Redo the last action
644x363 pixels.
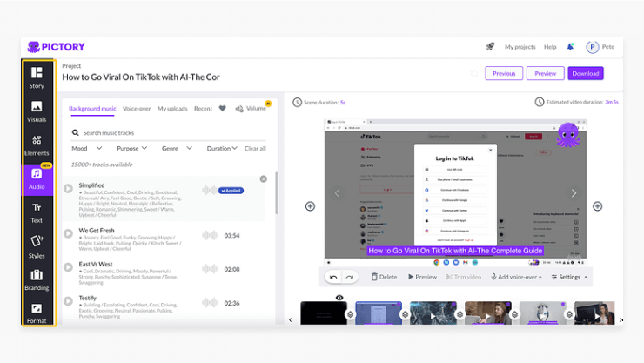[350, 277]
